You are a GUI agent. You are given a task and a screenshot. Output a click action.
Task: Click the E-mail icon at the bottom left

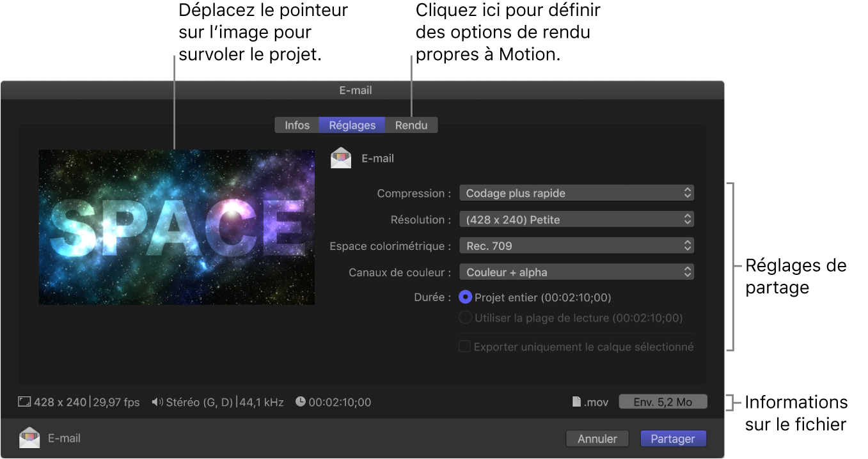point(30,438)
